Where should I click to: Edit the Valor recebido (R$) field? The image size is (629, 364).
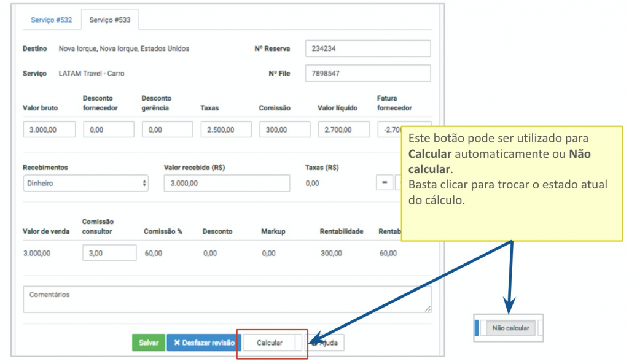pos(227,183)
